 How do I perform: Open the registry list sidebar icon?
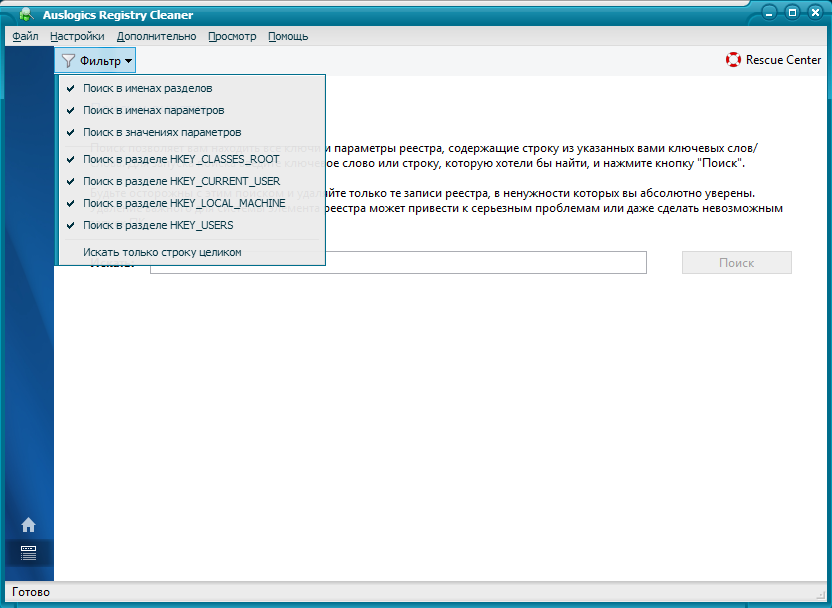point(28,553)
